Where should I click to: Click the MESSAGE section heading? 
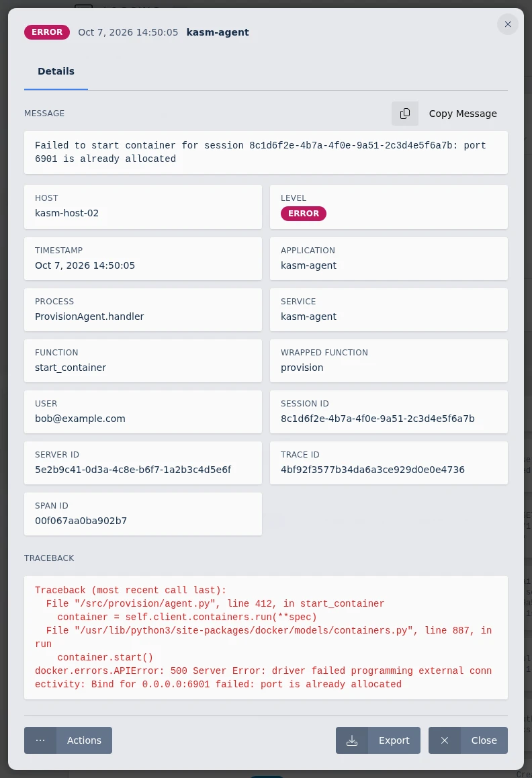coord(44,114)
